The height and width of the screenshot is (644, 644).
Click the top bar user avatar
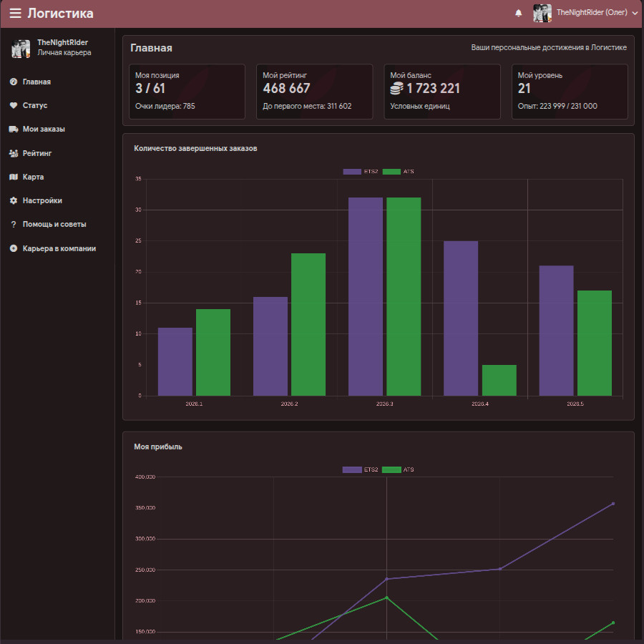point(542,13)
